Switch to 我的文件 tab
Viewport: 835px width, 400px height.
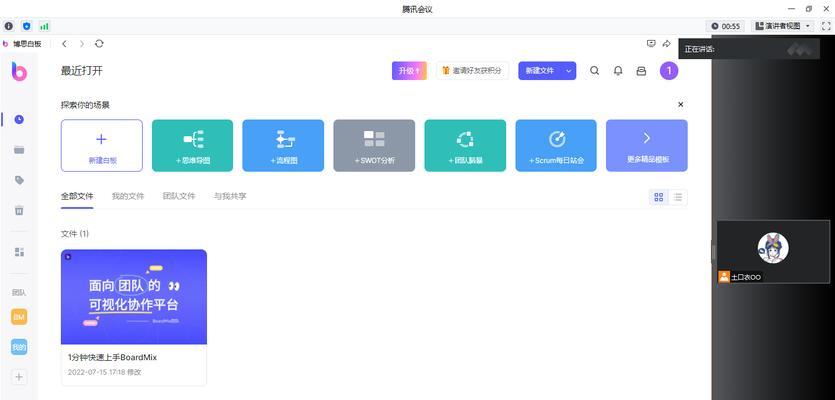point(128,196)
